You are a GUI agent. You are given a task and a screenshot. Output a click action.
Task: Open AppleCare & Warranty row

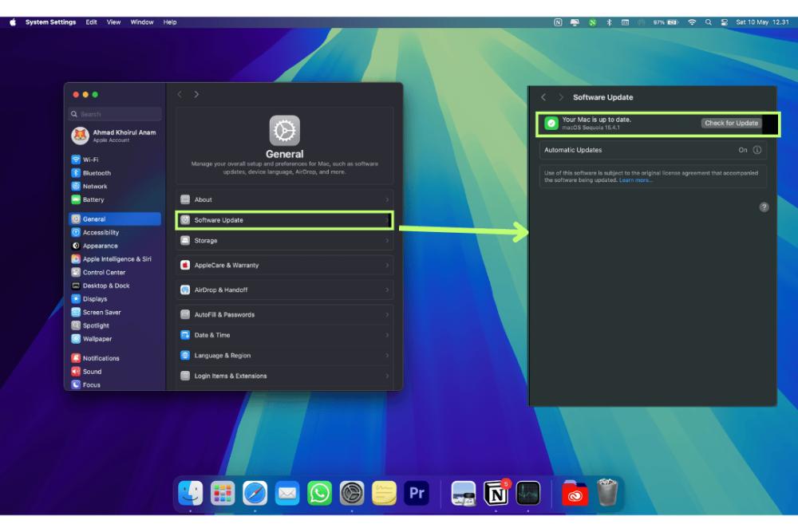(x=285, y=265)
